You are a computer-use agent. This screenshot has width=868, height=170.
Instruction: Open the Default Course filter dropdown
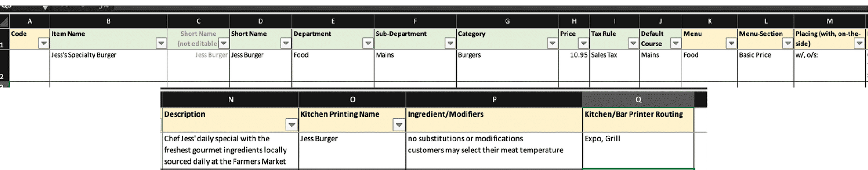pyautogui.click(x=675, y=43)
